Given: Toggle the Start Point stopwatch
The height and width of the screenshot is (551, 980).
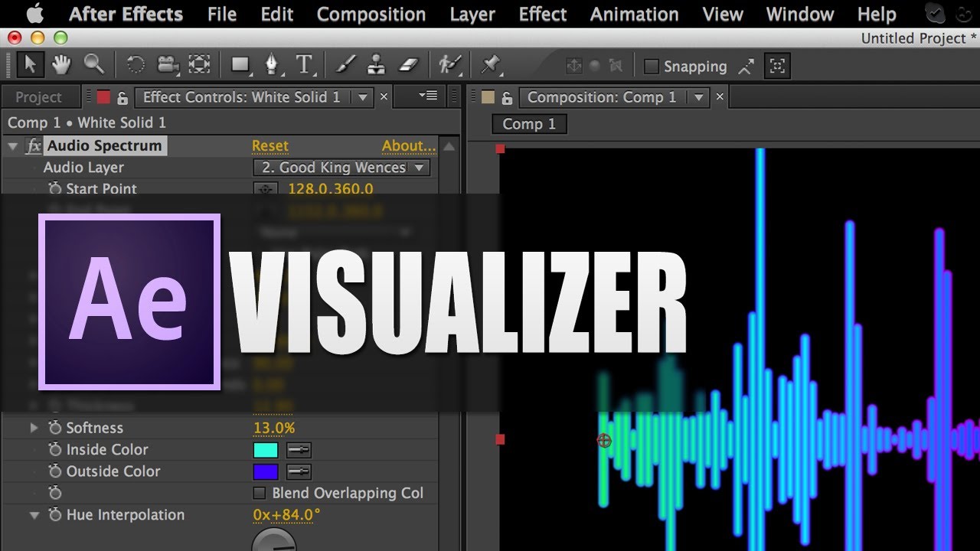Looking at the screenshot, I should [x=54, y=188].
